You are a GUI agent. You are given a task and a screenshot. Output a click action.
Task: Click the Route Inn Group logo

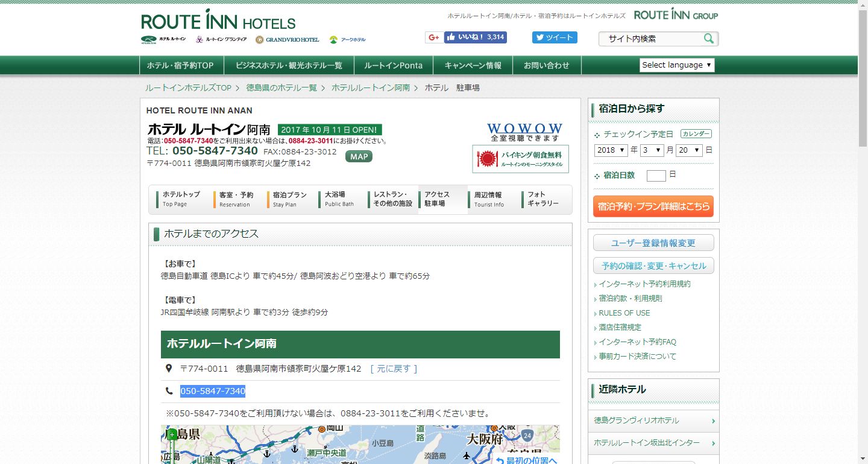click(676, 14)
